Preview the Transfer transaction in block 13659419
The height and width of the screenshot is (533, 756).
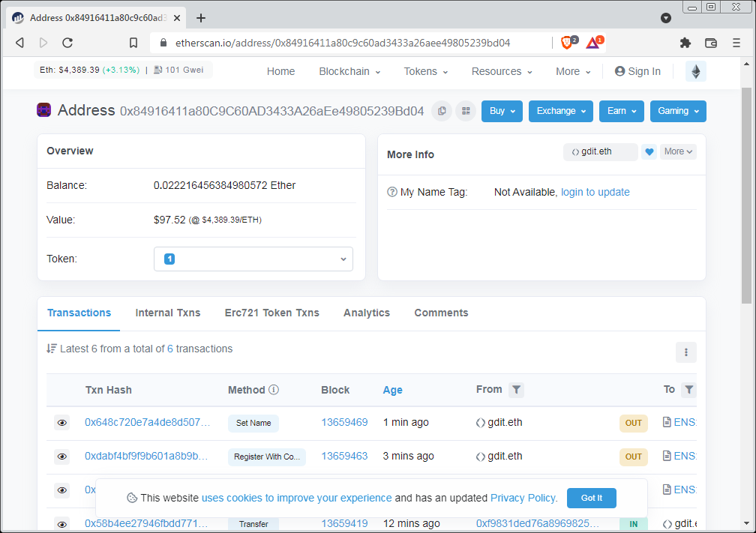62,524
